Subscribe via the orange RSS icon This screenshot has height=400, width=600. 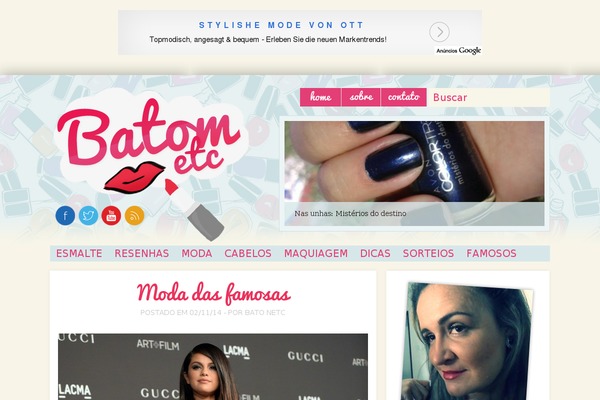click(x=134, y=216)
